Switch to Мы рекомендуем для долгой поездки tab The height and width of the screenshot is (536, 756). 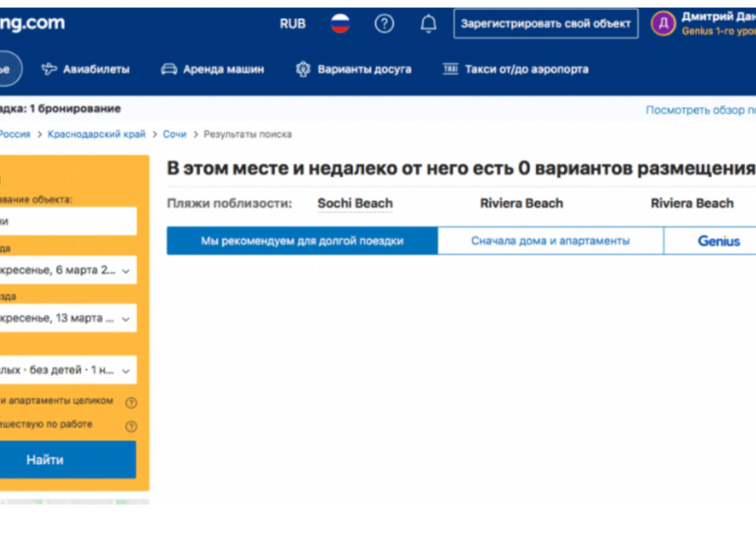pos(302,241)
